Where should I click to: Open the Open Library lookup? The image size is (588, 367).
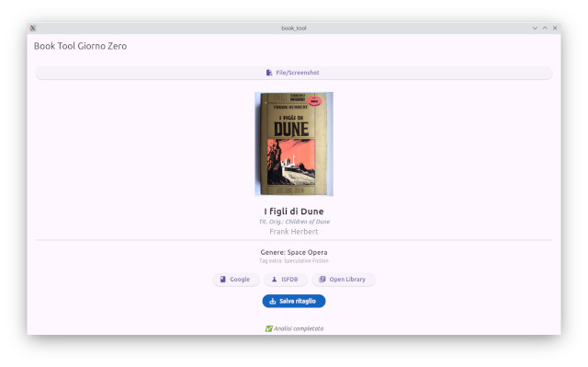click(343, 280)
